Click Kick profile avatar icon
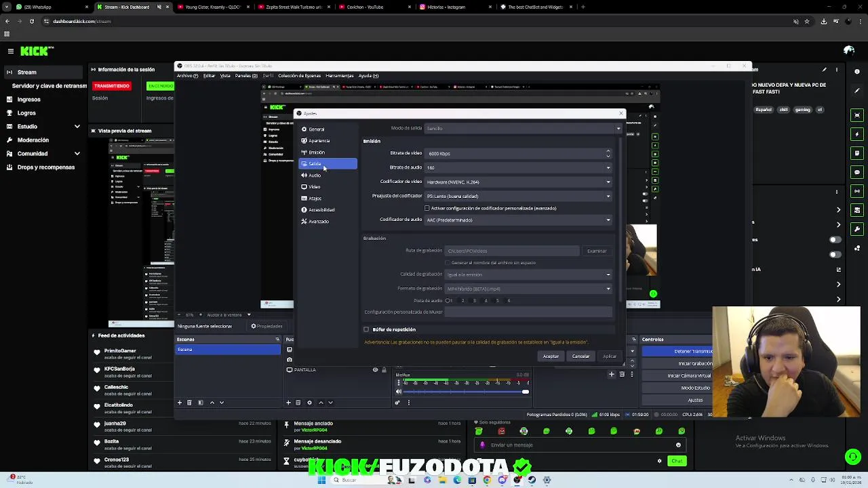Screen dimensions: 868x488 click(848, 51)
